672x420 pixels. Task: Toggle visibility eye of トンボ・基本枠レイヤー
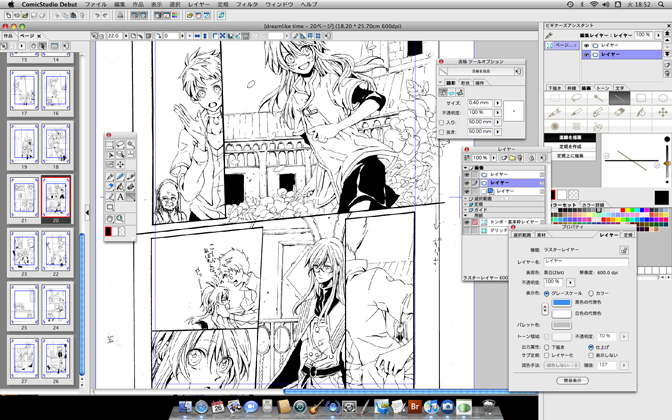point(467,222)
